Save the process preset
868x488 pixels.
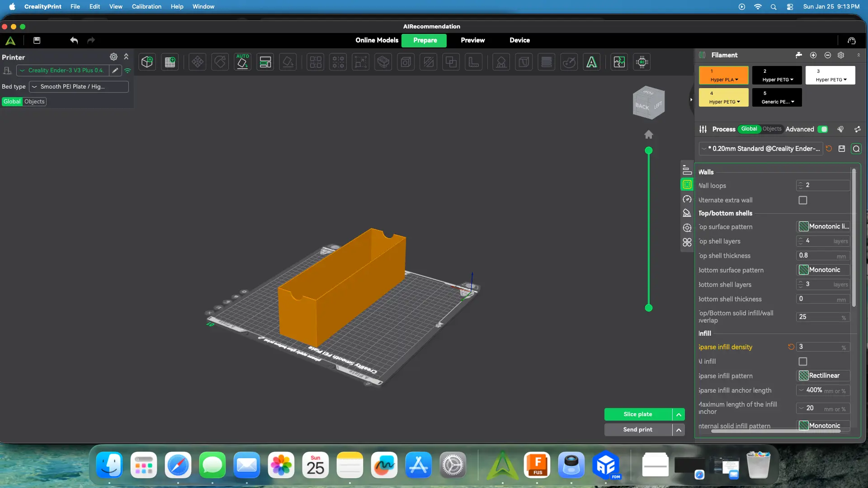[x=842, y=149]
